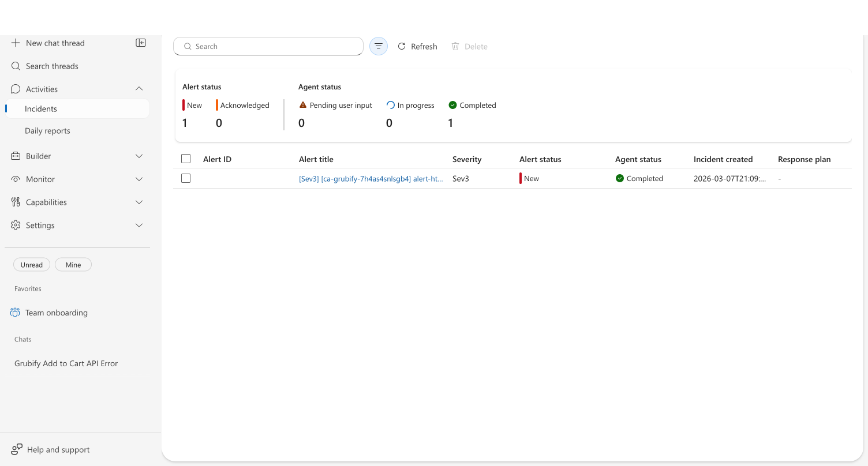Viewport: 868px width, 466px height.
Task: Open the filter options icon
Action: point(379,46)
